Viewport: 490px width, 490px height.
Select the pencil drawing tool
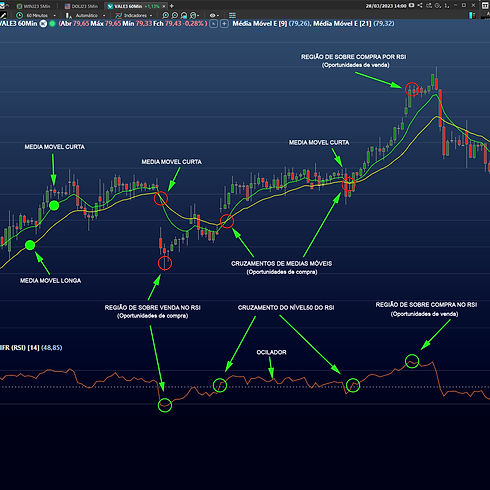point(3,15)
